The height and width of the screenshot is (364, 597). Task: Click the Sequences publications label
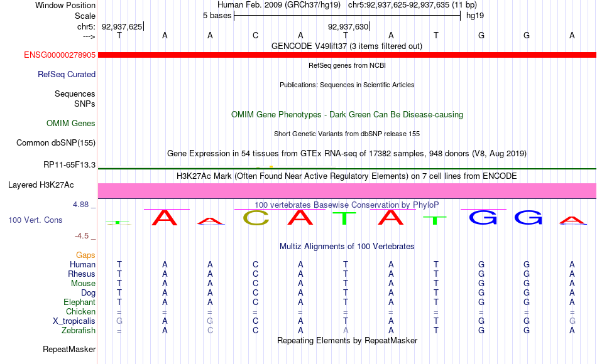click(x=75, y=94)
